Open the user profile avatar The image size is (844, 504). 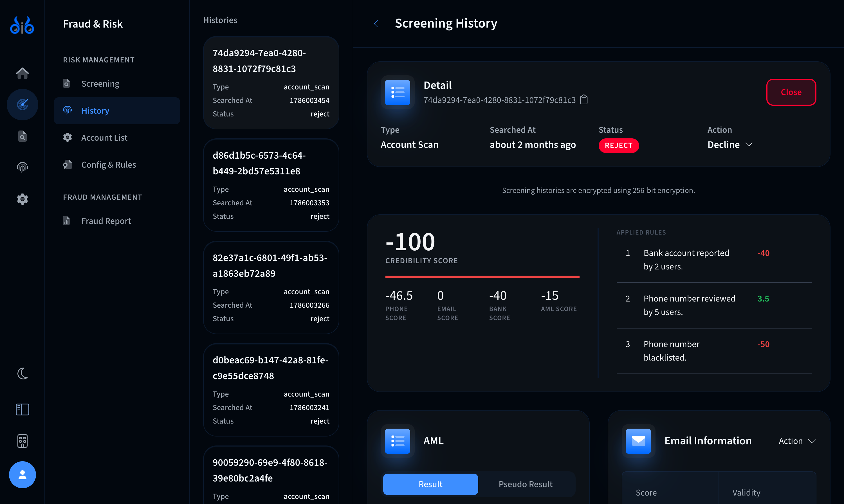coord(23,475)
